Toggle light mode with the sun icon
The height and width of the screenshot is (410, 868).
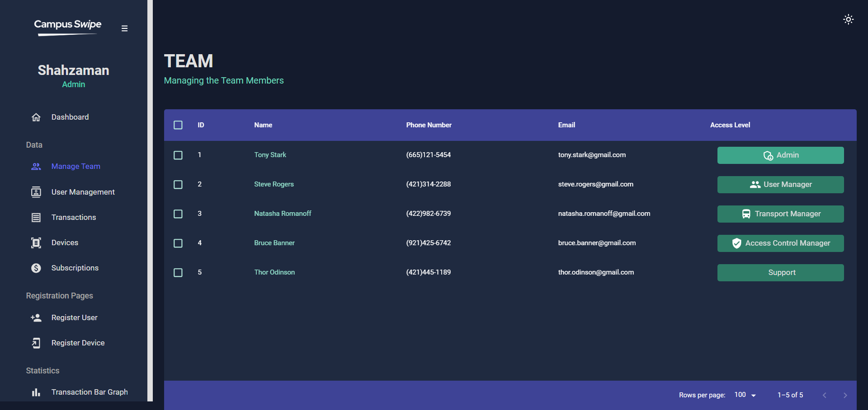coord(848,19)
